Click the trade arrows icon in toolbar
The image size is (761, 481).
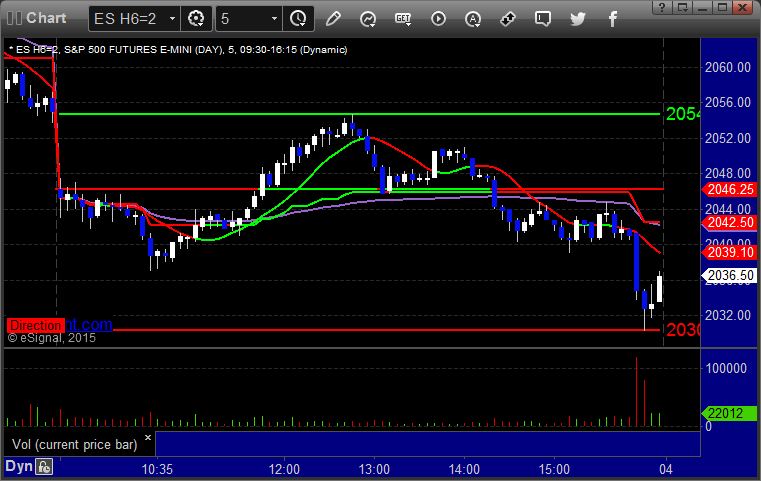pyautogui.click(x=508, y=19)
